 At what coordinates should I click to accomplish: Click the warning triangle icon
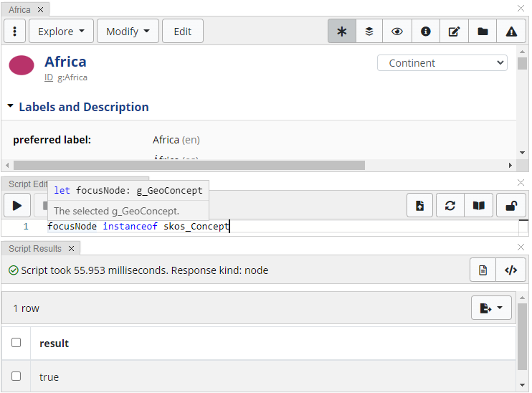[511, 32]
